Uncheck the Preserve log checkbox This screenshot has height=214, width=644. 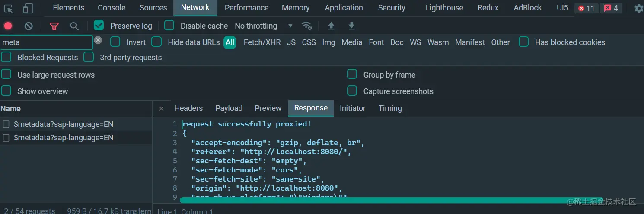[x=99, y=26]
